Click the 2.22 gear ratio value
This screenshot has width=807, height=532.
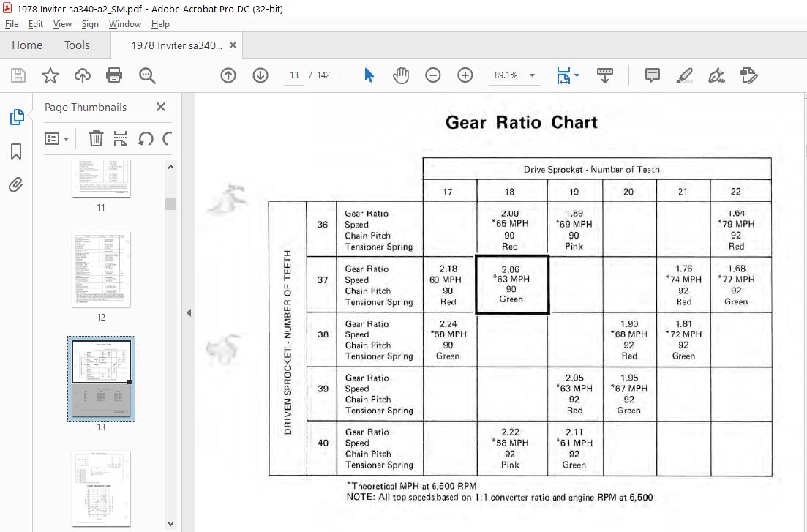pyautogui.click(x=510, y=432)
